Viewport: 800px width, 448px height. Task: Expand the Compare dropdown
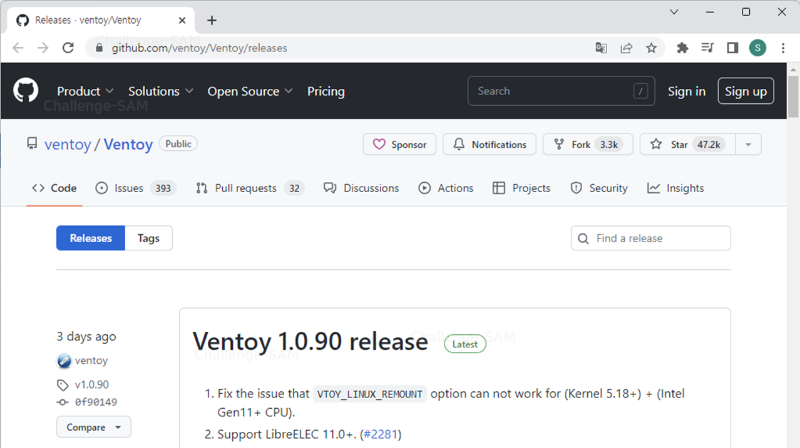(x=93, y=427)
